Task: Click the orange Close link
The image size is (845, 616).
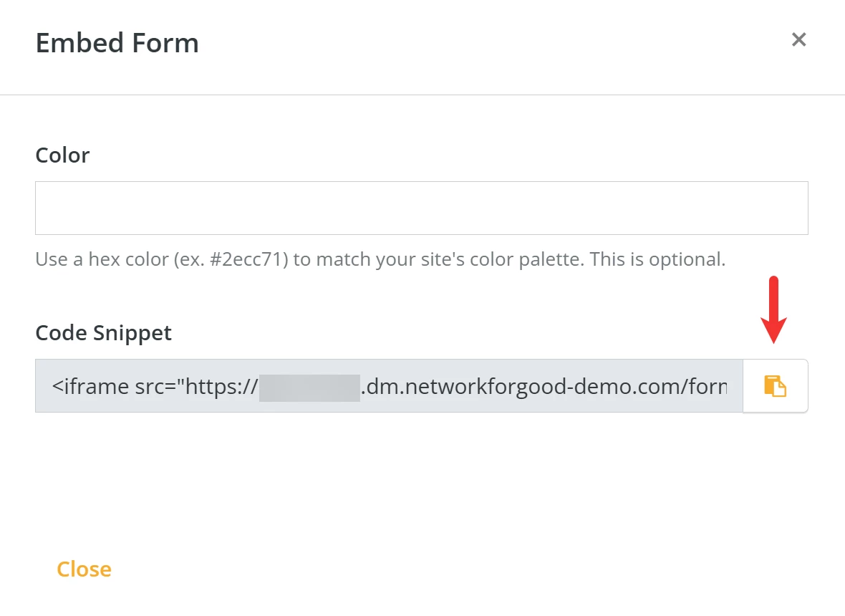Action: [84, 569]
